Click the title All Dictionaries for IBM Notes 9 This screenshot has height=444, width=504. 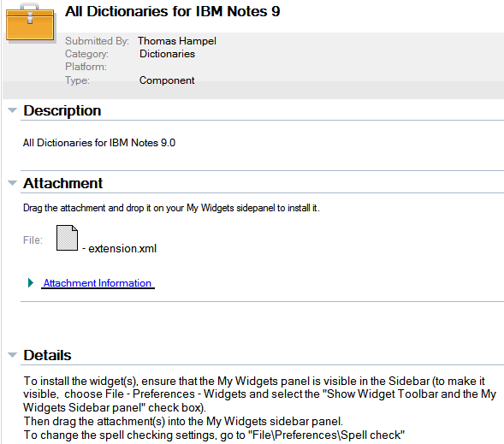173,11
